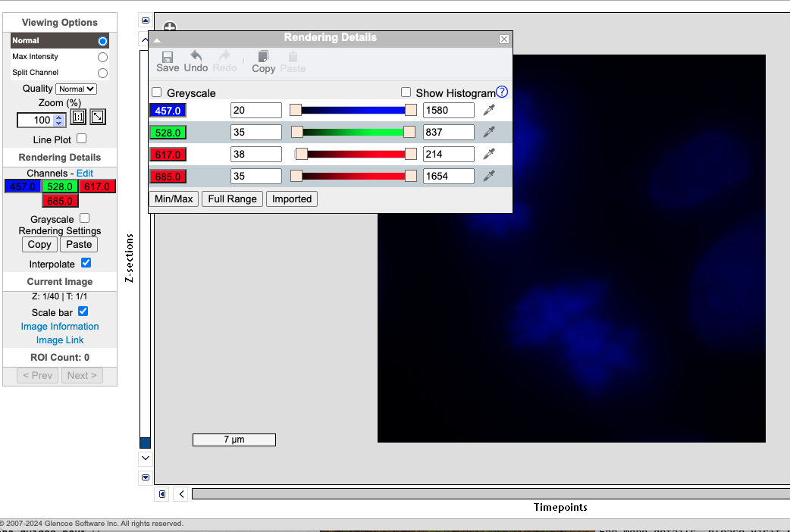
Task: Move down one Z-section
Action: click(145, 458)
